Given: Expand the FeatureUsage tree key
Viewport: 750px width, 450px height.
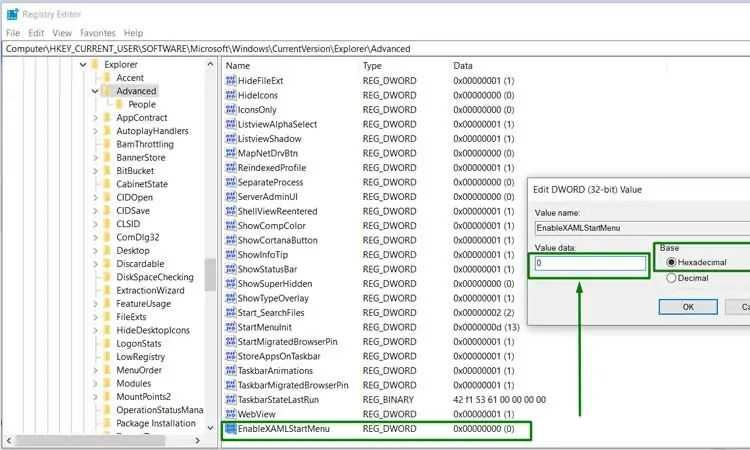Looking at the screenshot, I should point(95,304).
